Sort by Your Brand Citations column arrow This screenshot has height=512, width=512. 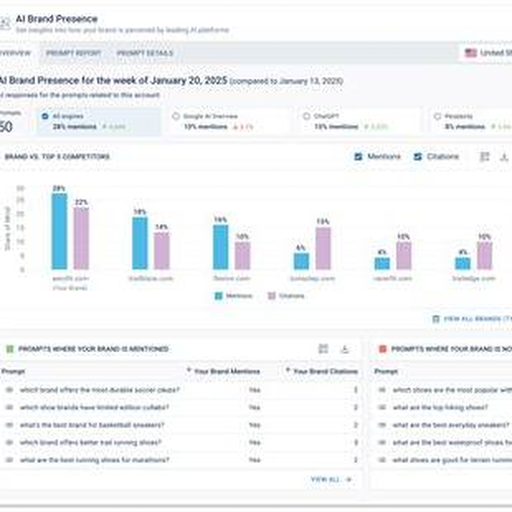coord(288,370)
